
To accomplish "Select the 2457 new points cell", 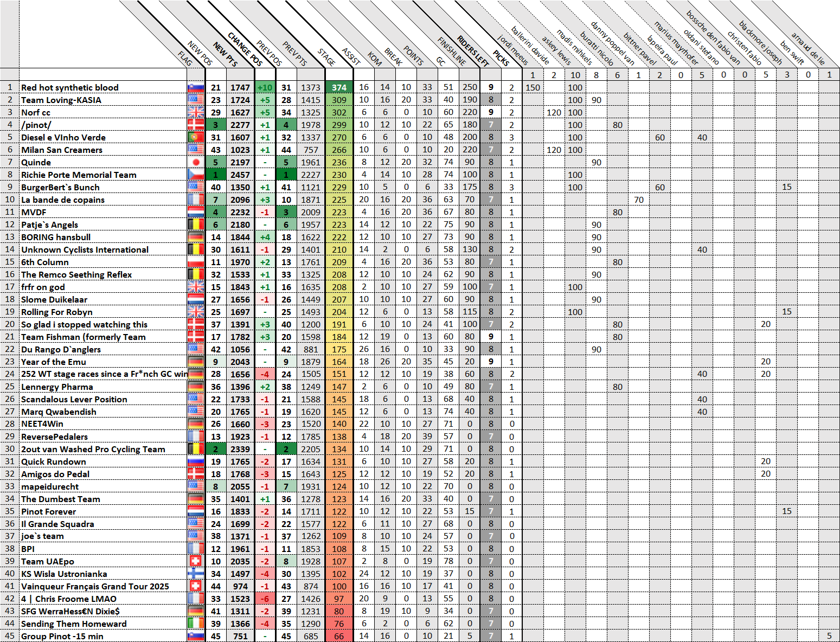I will pos(240,175).
